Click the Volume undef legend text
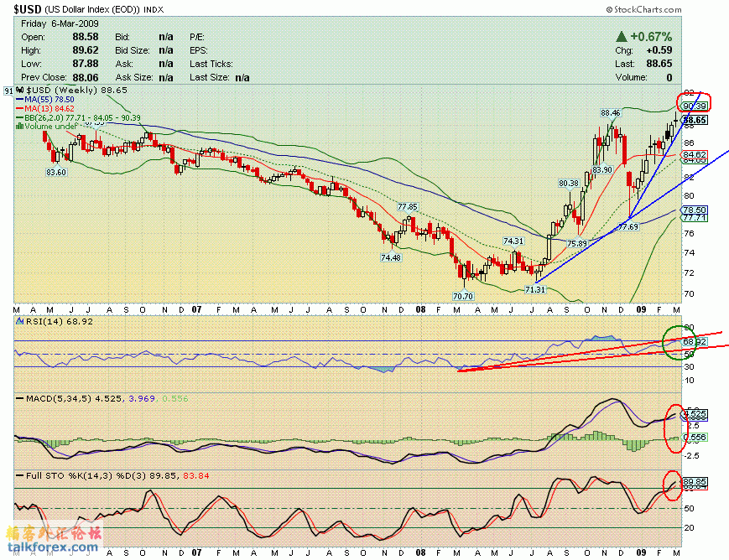 (x=51, y=127)
